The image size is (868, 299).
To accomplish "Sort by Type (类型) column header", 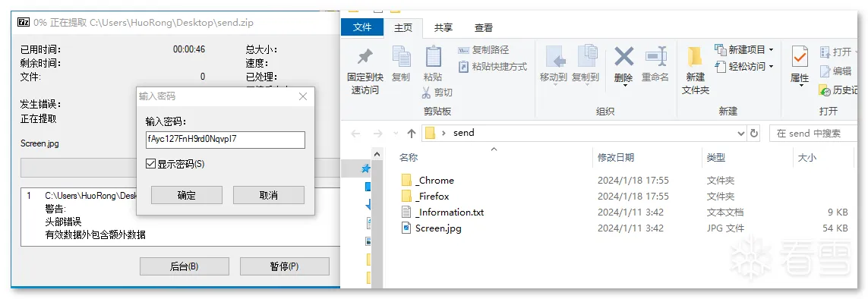I will (716, 158).
